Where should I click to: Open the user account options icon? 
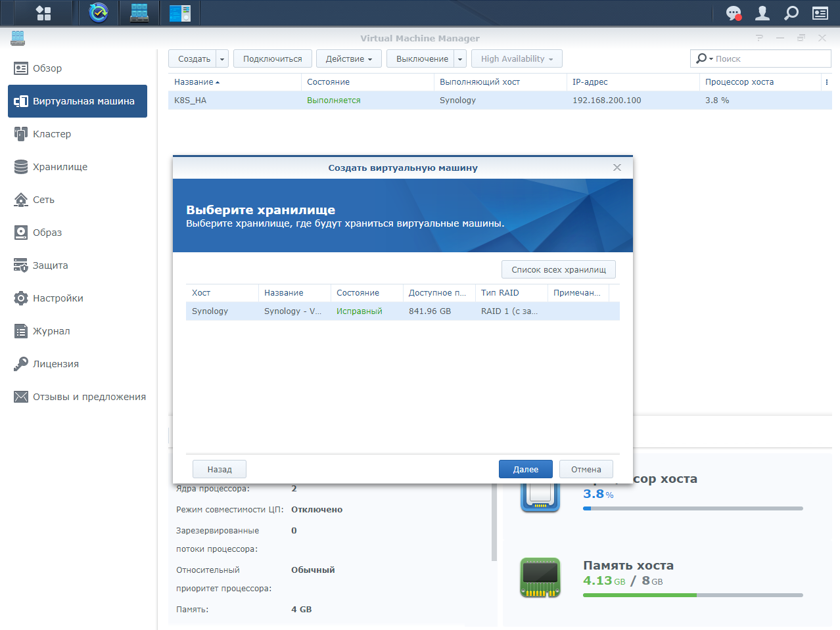(762, 12)
